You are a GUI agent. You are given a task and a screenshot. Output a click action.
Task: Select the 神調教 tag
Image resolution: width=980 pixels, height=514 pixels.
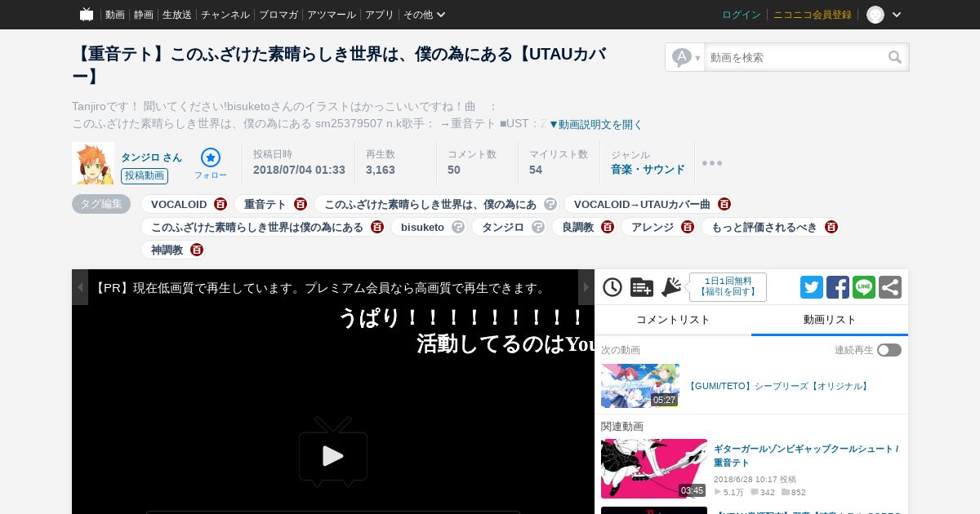pos(167,250)
